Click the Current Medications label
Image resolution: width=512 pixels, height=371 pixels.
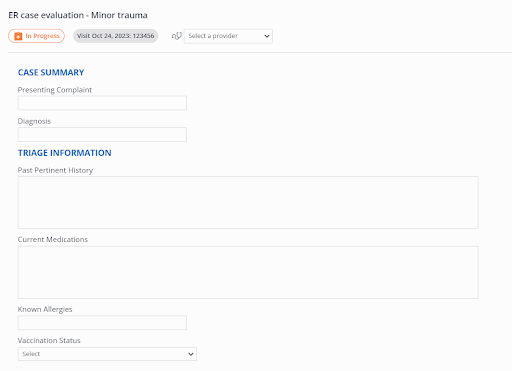pos(53,239)
